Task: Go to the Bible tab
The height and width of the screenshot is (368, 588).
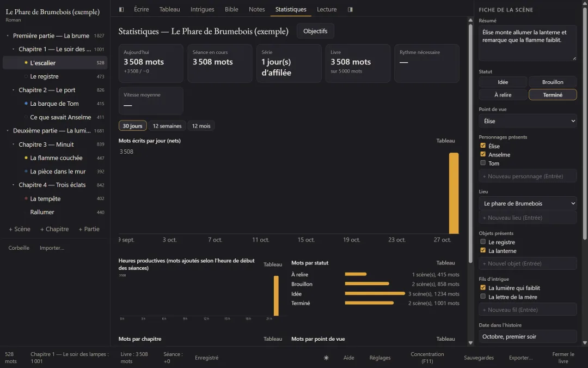Action: 231,9
